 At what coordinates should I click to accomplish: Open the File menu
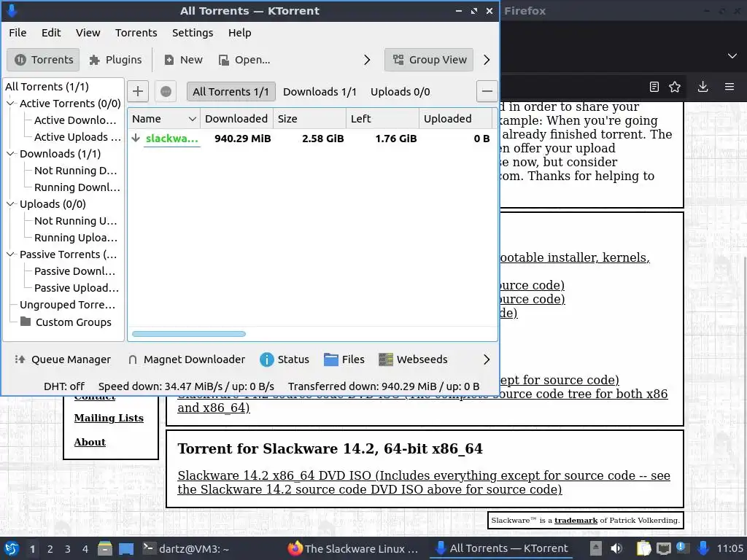18,32
